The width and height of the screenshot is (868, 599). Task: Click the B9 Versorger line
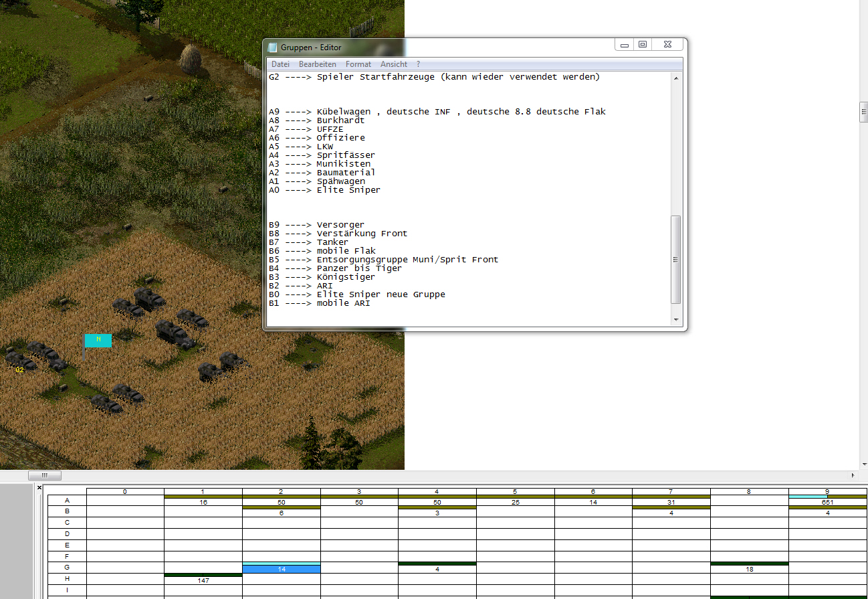317,225
